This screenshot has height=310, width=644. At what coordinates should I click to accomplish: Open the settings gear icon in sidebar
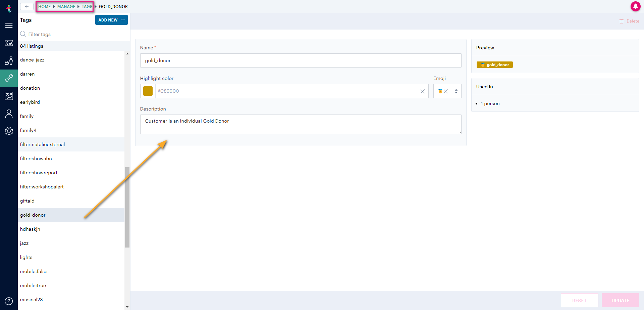point(9,131)
